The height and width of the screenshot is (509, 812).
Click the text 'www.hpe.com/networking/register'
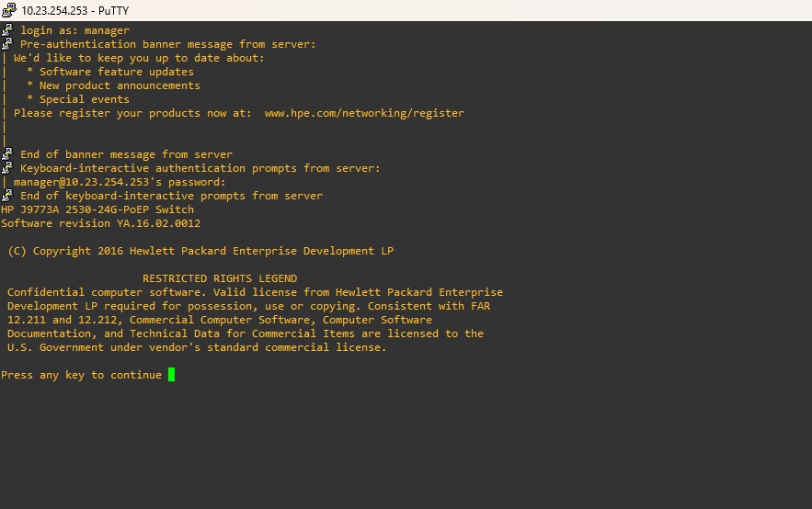click(364, 113)
